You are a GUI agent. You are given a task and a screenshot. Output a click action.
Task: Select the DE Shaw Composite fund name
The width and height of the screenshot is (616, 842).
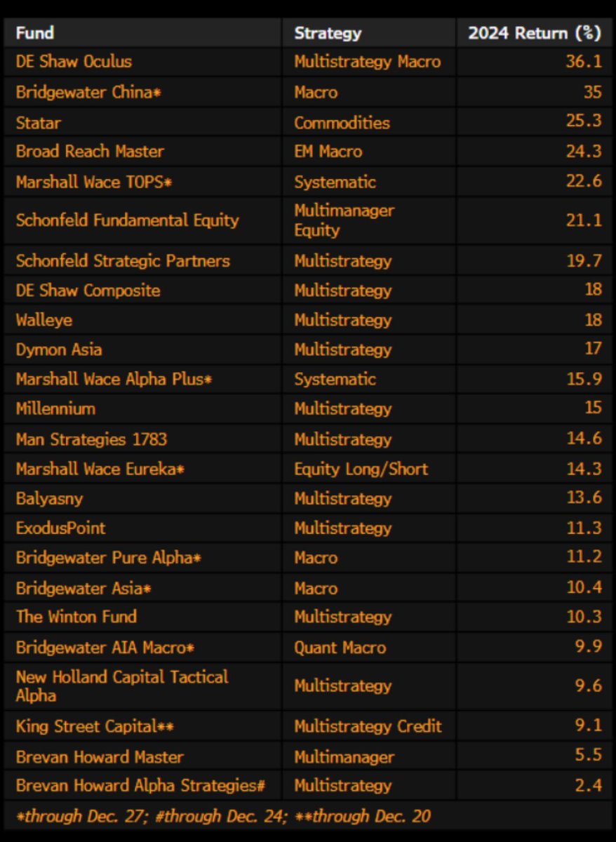88,290
